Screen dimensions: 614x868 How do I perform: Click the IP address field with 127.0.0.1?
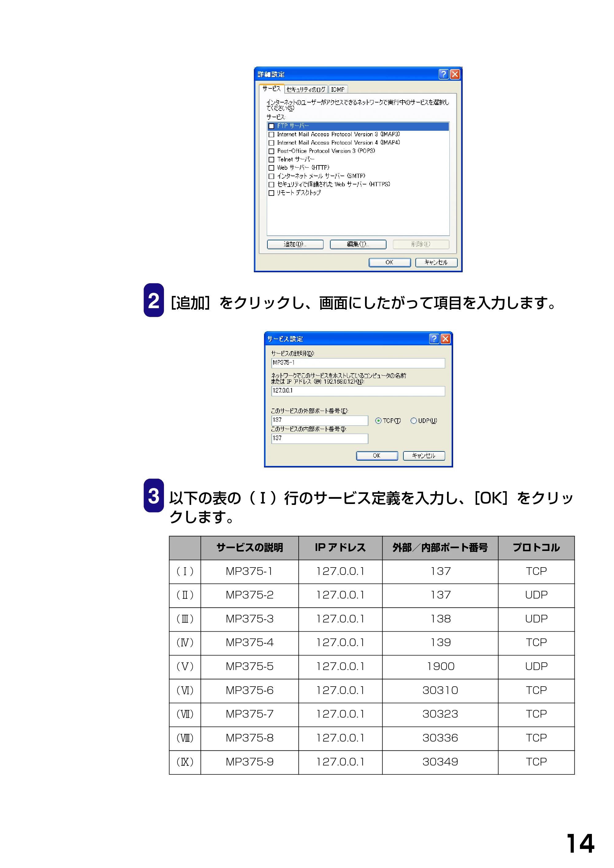point(358,391)
